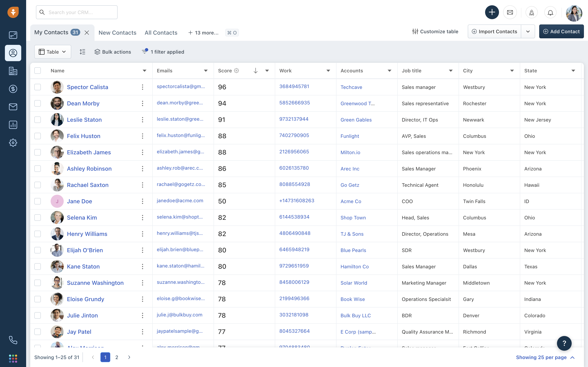Open the Deals dollar icon in sidebar
Viewport: 588px width, 367px height.
click(13, 89)
